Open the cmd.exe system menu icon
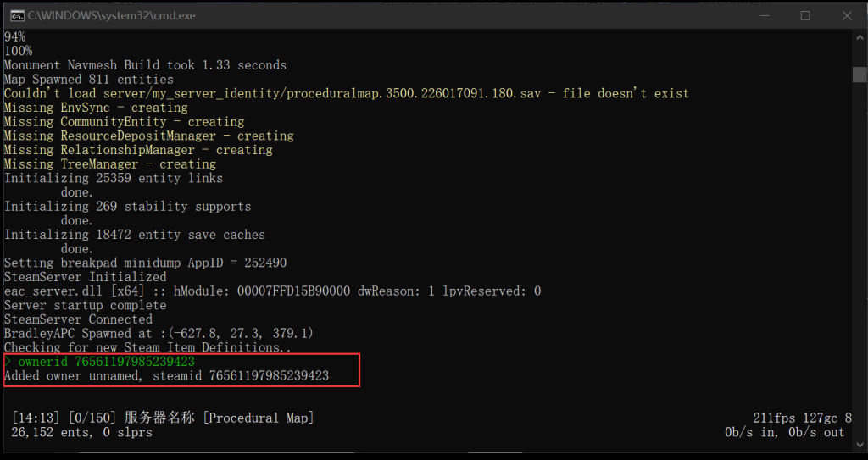 pos(17,15)
